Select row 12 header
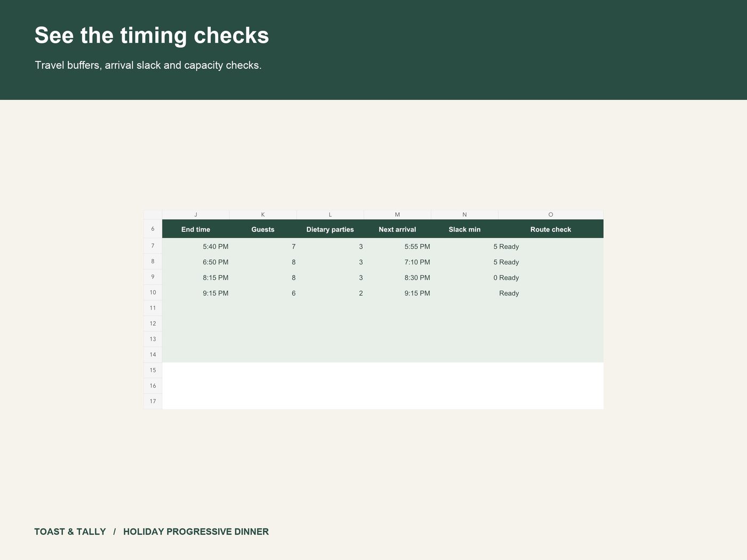The image size is (747, 560). pos(153,323)
